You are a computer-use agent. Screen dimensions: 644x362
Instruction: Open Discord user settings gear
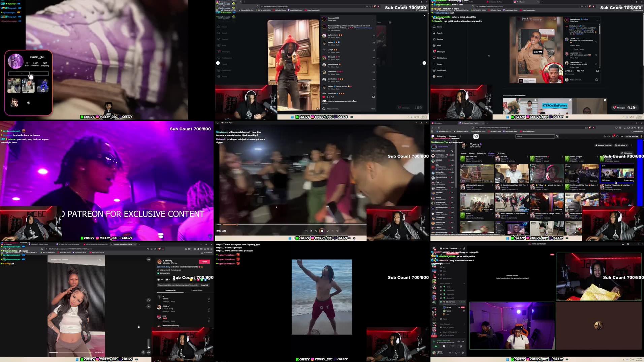pyautogui.click(x=463, y=353)
